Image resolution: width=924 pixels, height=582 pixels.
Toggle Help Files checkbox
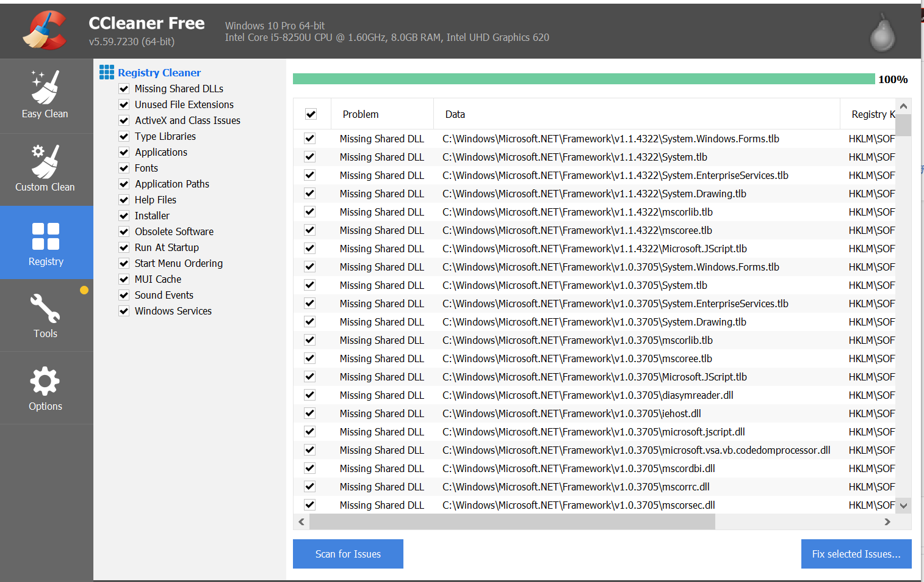click(124, 200)
